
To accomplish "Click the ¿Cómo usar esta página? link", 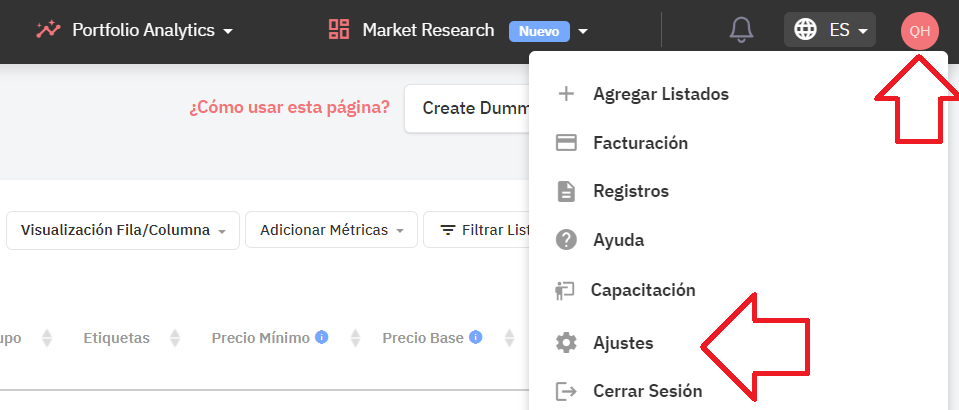I will [289, 108].
